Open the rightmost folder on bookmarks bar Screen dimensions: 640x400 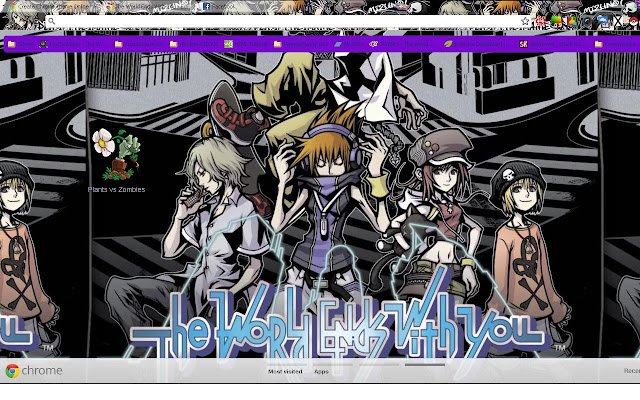[x=616, y=44]
